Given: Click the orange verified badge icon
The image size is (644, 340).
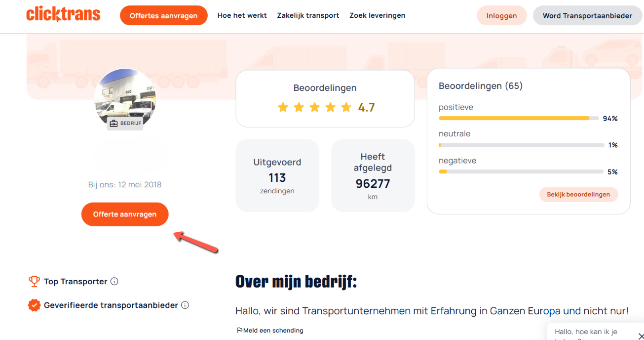Looking at the screenshot, I should tap(34, 305).
